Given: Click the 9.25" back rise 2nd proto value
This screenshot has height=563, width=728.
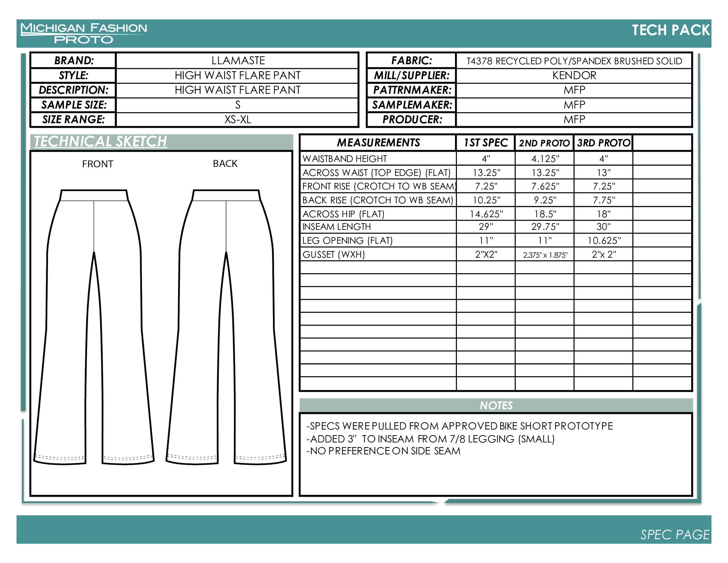Looking at the screenshot, I should point(545,200).
